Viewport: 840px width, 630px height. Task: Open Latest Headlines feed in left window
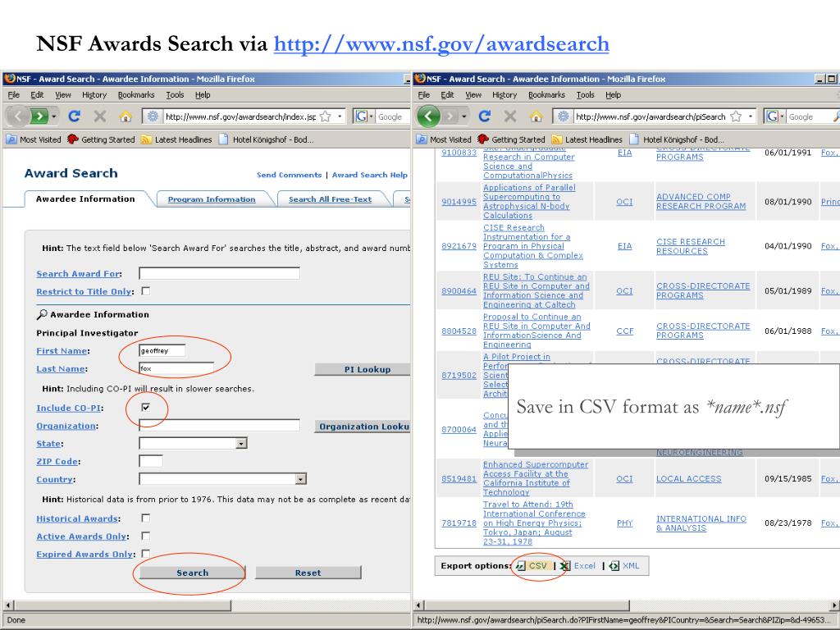[176, 139]
